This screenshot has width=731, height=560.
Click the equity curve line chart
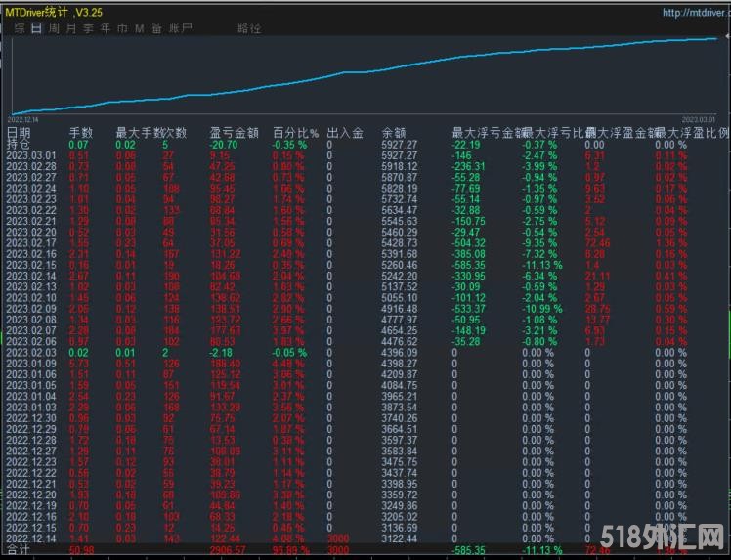pos(365,75)
